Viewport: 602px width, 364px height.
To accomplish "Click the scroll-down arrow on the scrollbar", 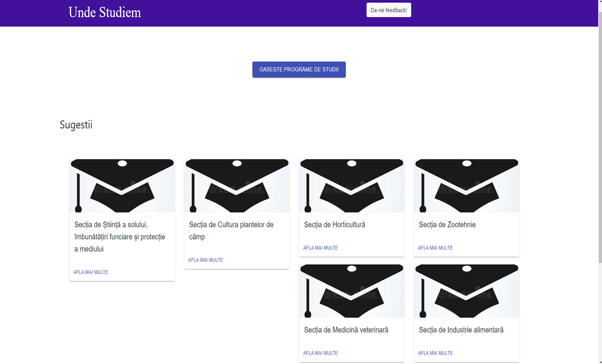I will point(599,361).
